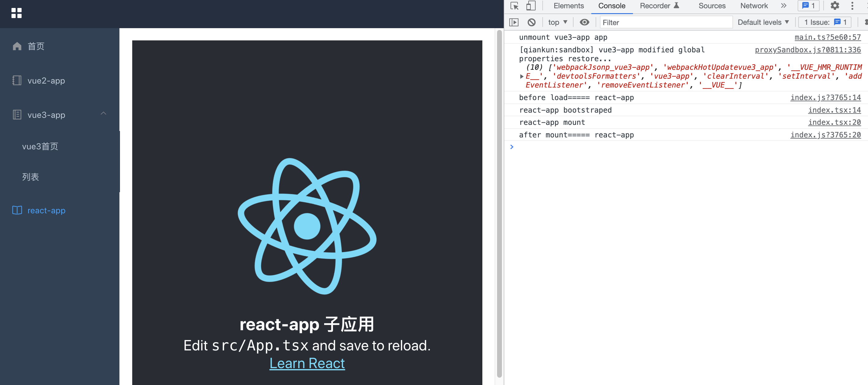The image size is (868, 385).
Task: Open main.ts?5e60:57 source link
Action: (827, 37)
